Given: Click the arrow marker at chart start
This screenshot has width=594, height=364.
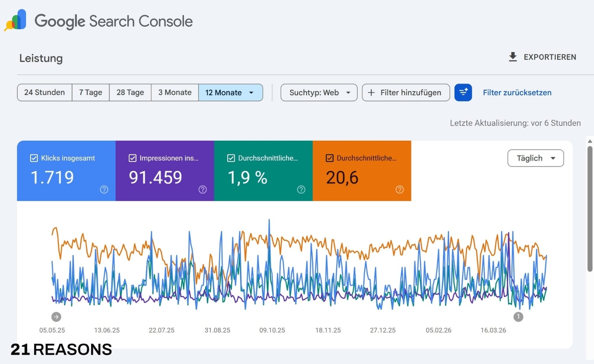Looking at the screenshot, I should pos(56,317).
